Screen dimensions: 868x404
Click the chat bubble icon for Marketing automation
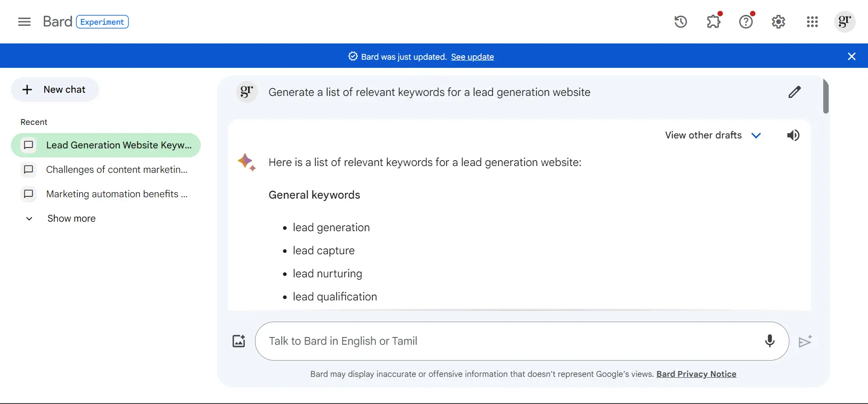click(x=28, y=194)
